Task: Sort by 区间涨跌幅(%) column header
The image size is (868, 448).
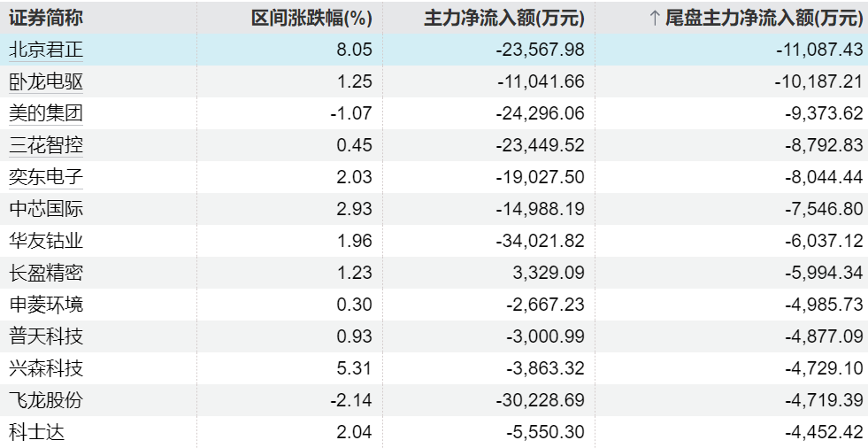Action: 311,19
